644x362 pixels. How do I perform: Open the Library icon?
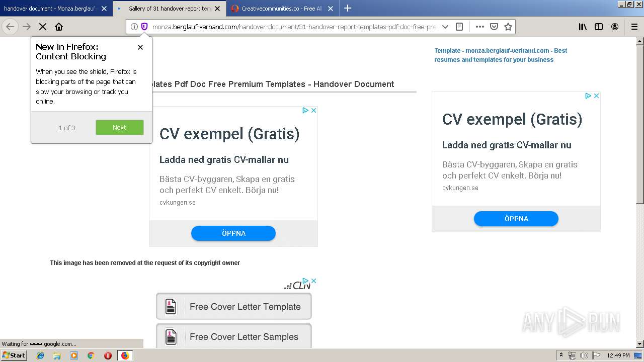click(583, 27)
